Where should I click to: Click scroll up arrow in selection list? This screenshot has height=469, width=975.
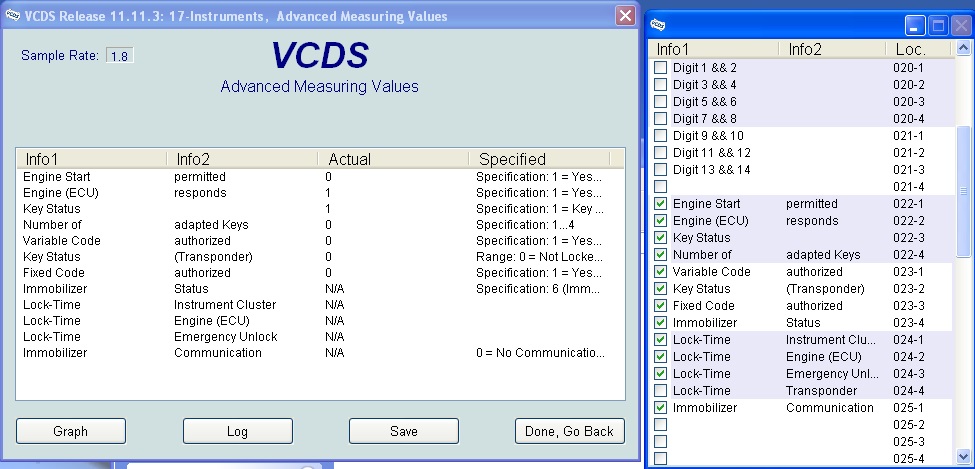pos(963,48)
